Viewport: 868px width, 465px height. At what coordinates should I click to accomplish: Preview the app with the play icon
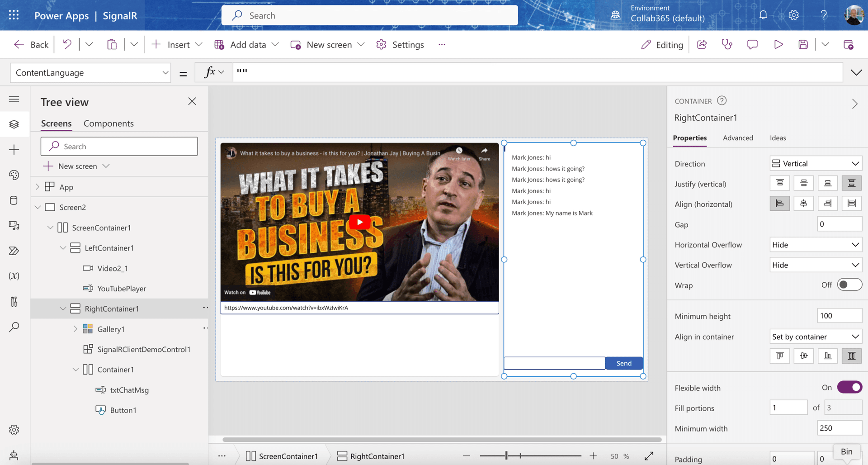(778, 44)
